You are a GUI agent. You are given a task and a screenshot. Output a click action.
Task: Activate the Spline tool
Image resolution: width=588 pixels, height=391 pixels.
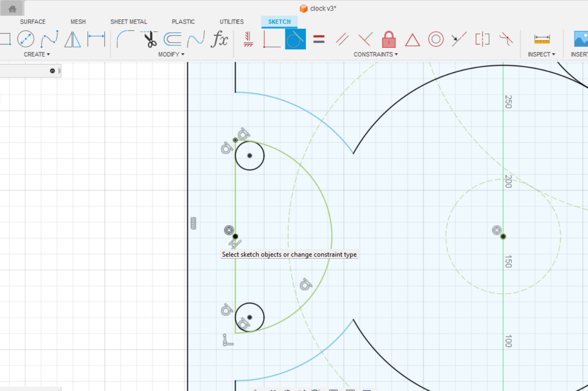coord(49,39)
